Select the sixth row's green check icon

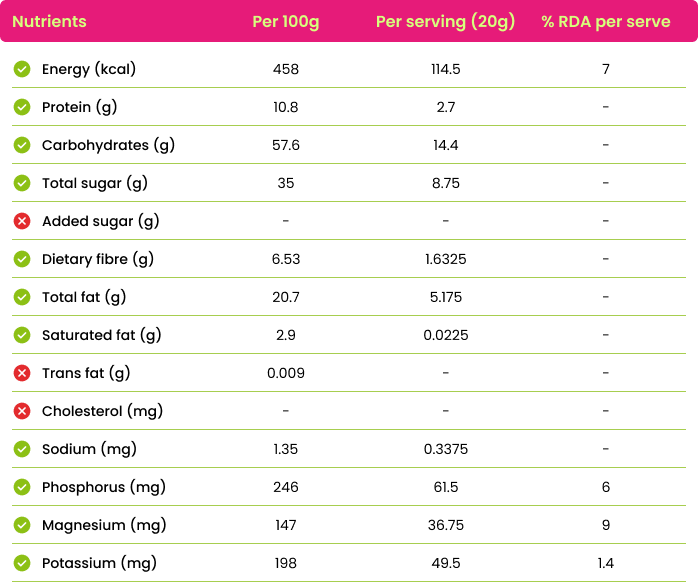pos(22,259)
